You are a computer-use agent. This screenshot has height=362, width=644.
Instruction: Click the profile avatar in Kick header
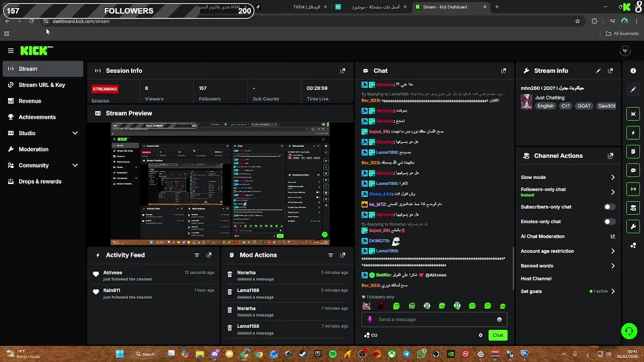click(625, 50)
